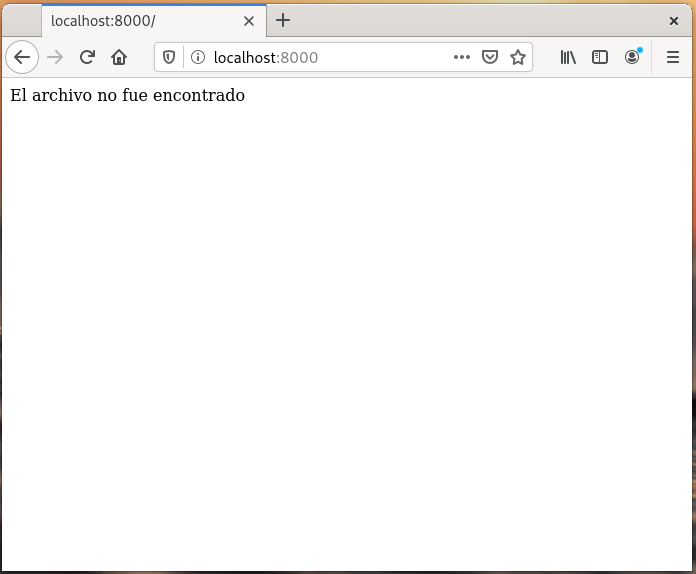The height and width of the screenshot is (574, 696).
Task: Reload the current localhost page
Action: coord(87,57)
